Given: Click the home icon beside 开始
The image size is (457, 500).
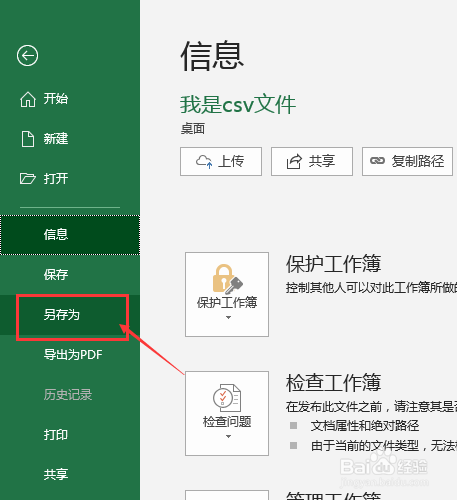Looking at the screenshot, I should click(28, 99).
